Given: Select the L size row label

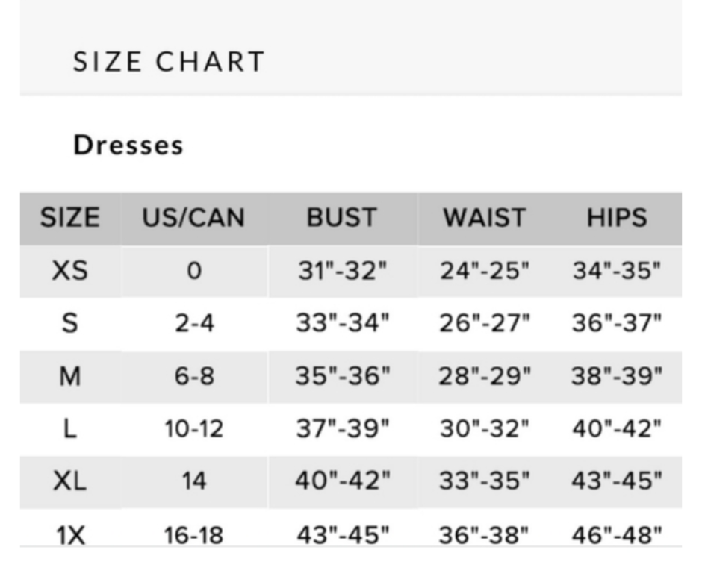Looking at the screenshot, I should pyautogui.click(x=69, y=429).
